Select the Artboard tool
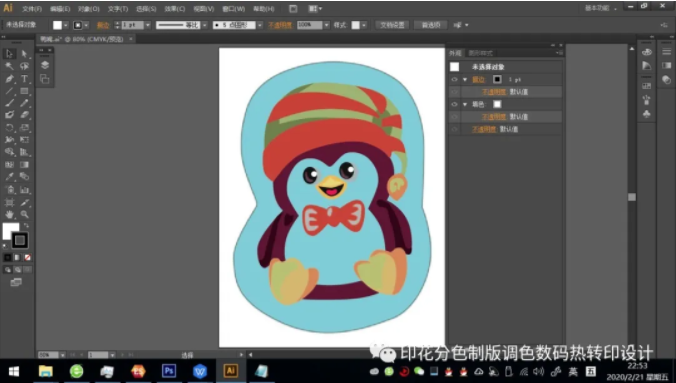 [x=9, y=202]
